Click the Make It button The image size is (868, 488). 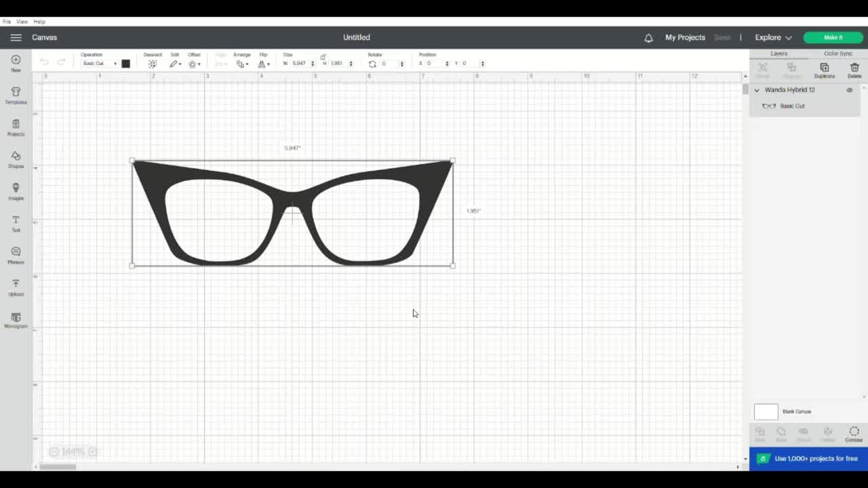833,38
